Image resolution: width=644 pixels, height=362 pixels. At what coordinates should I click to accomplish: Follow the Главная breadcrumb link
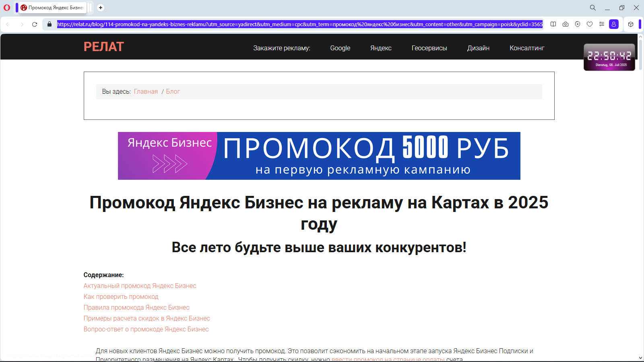pos(146,92)
